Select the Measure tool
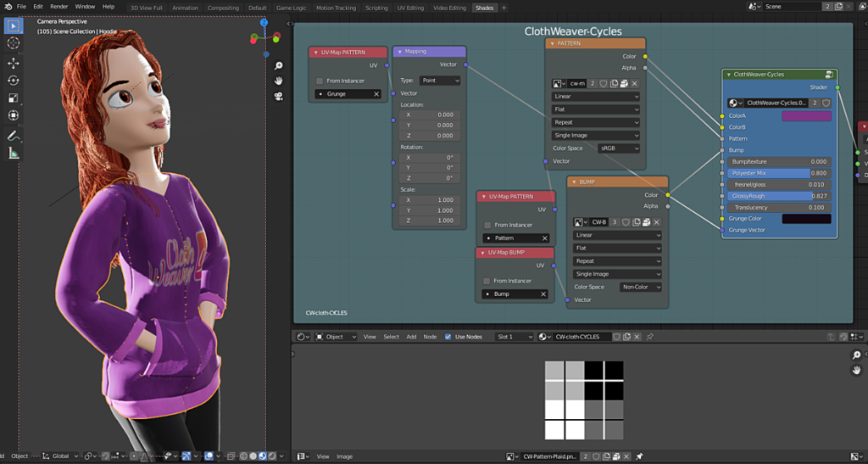The height and width of the screenshot is (464, 868). pos(14,154)
